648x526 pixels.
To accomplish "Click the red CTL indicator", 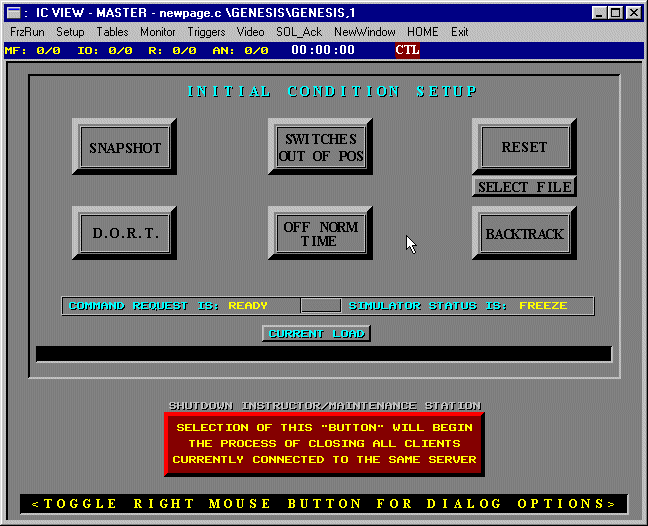I will [x=407, y=50].
